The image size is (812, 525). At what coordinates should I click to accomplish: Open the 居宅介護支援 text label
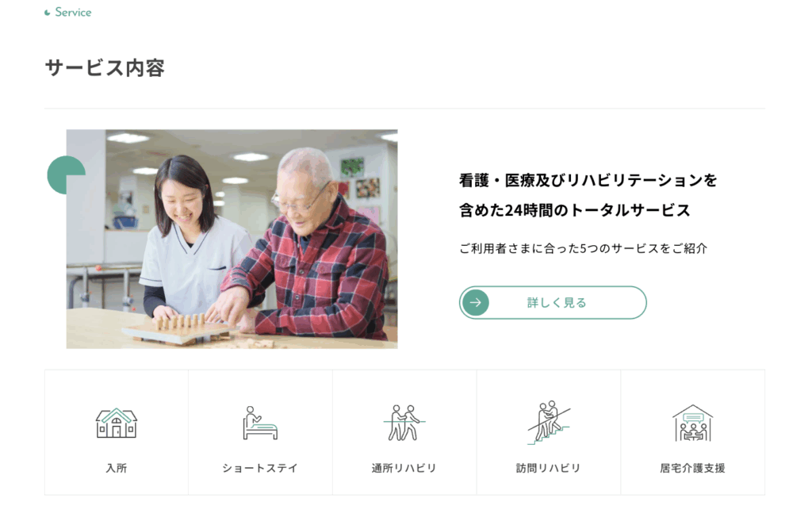coord(692,468)
